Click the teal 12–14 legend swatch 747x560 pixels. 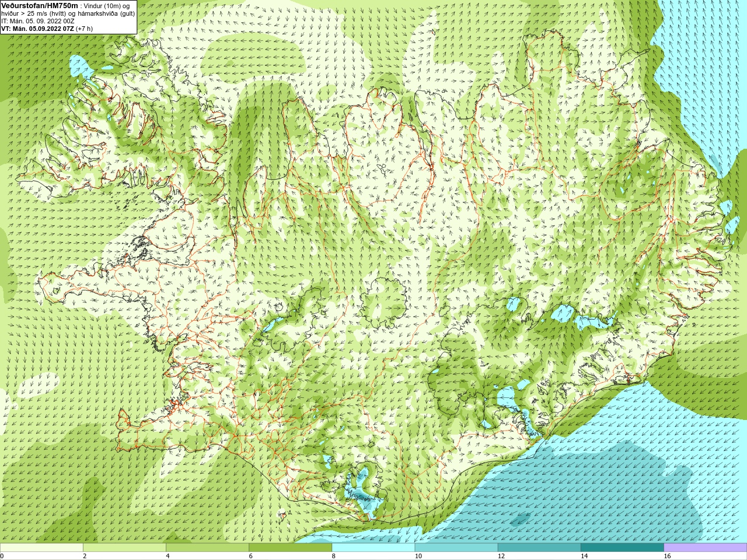click(x=539, y=548)
